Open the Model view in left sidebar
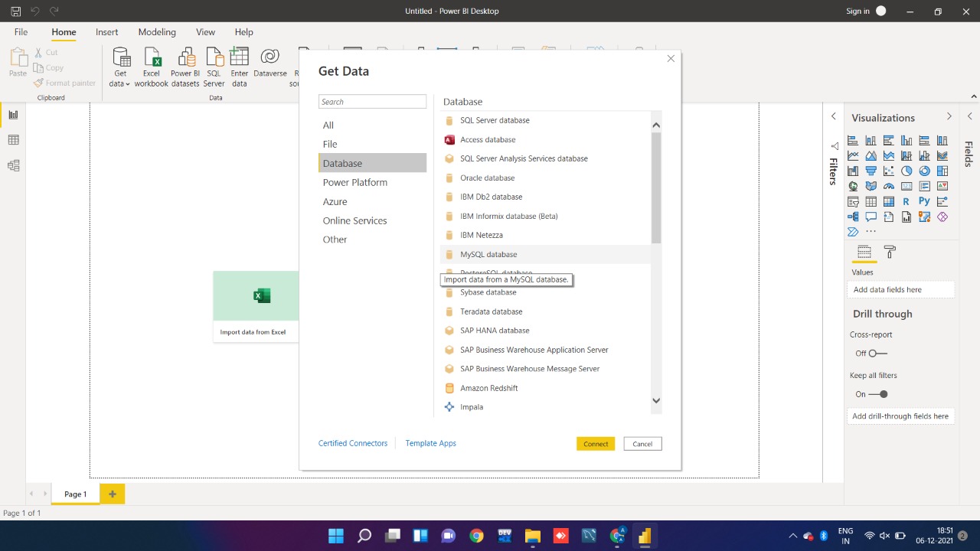This screenshot has width=980, height=551. (x=13, y=165)
